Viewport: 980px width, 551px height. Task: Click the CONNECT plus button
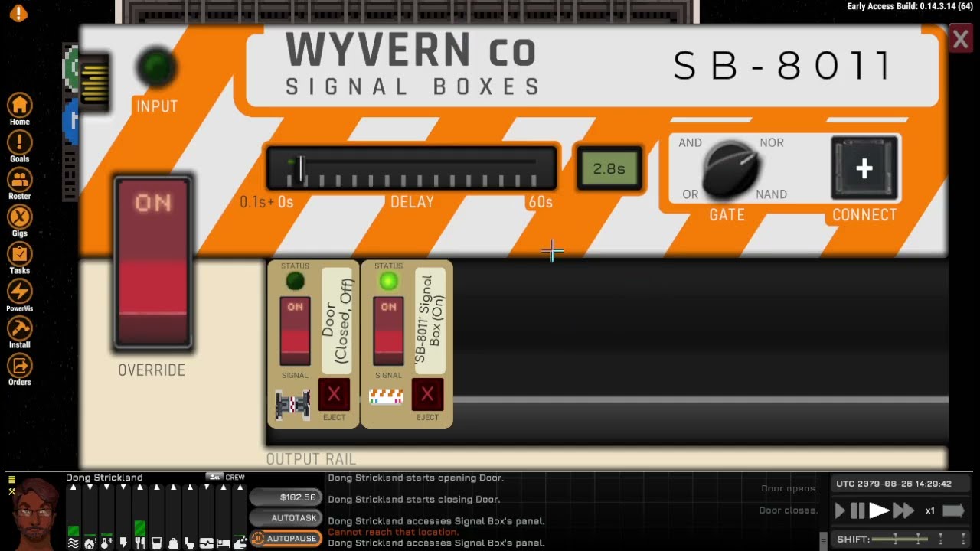tap(864, 168)
